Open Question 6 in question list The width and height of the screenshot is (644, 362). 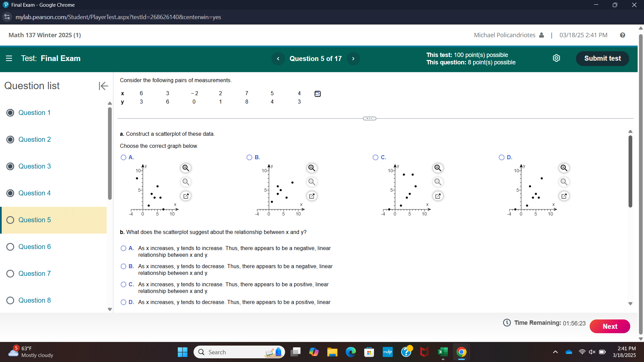click(x=35, y=247)
